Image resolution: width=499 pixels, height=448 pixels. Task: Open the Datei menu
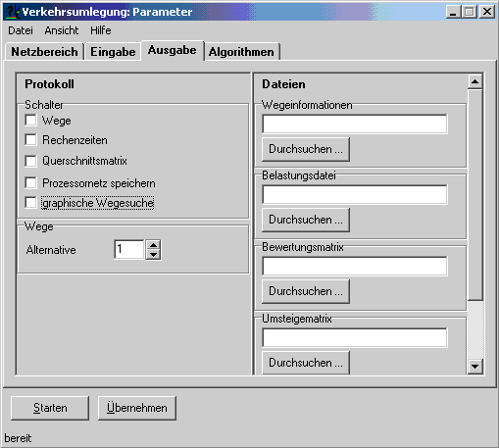tap(21, 30)
